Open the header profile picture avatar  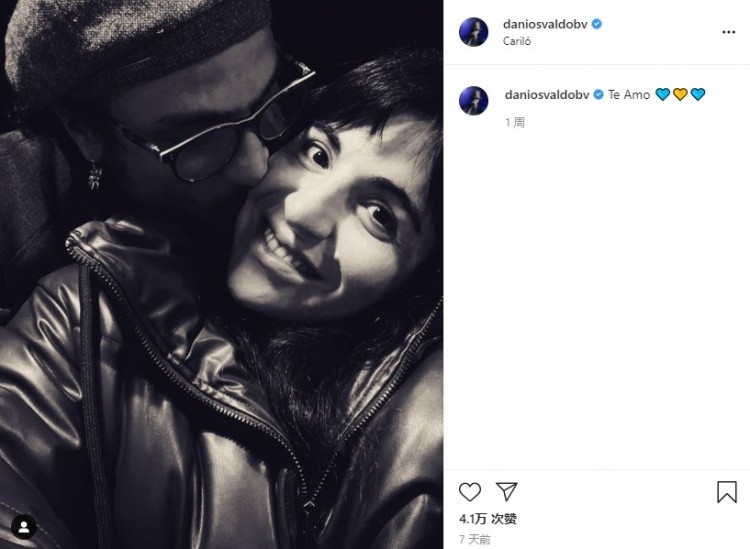[x=474, y=32]
